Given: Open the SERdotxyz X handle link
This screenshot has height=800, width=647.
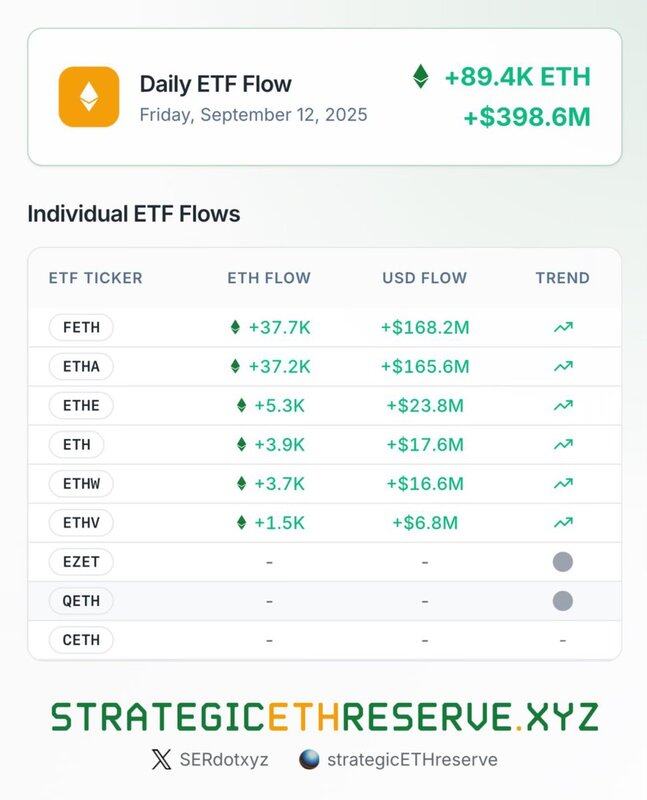Looking at the screenshot, I should click(x=223, y=759).
